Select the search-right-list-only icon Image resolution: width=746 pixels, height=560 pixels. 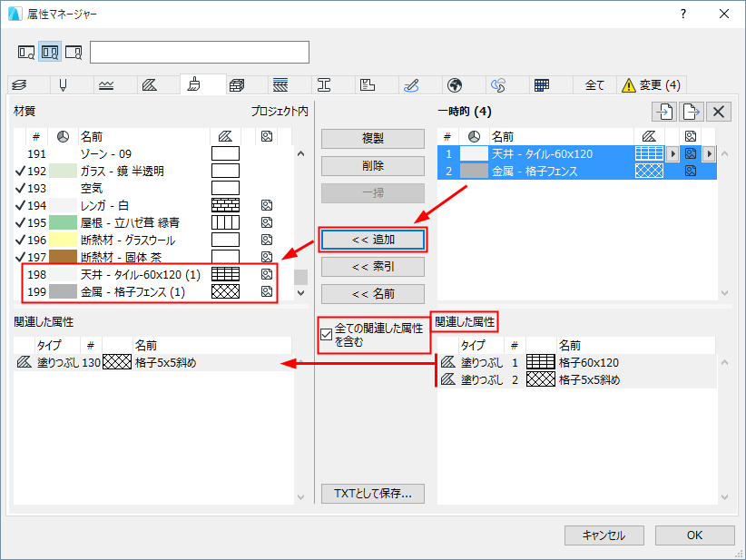point(74,52)
